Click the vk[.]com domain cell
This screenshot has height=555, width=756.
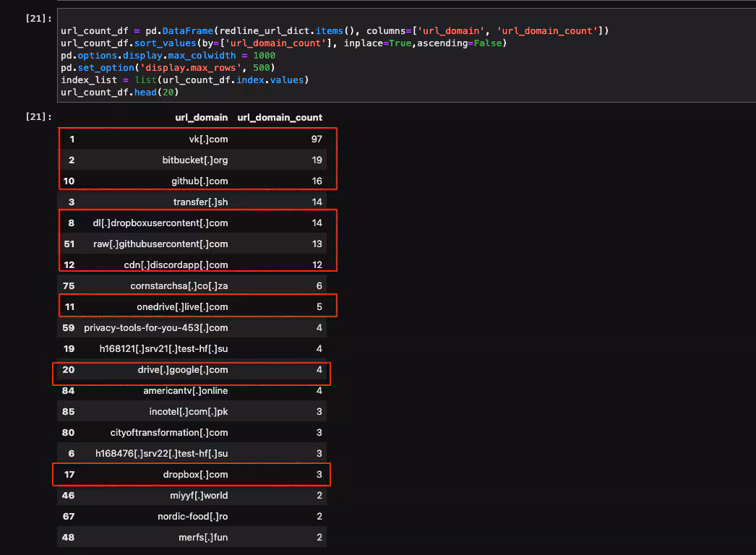[x=207, y=139]
